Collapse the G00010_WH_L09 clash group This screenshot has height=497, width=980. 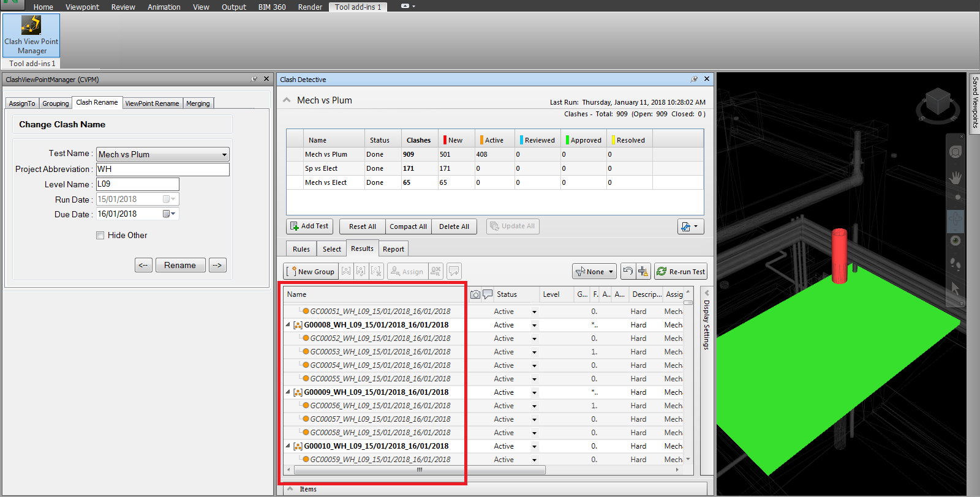coord(288,446)
